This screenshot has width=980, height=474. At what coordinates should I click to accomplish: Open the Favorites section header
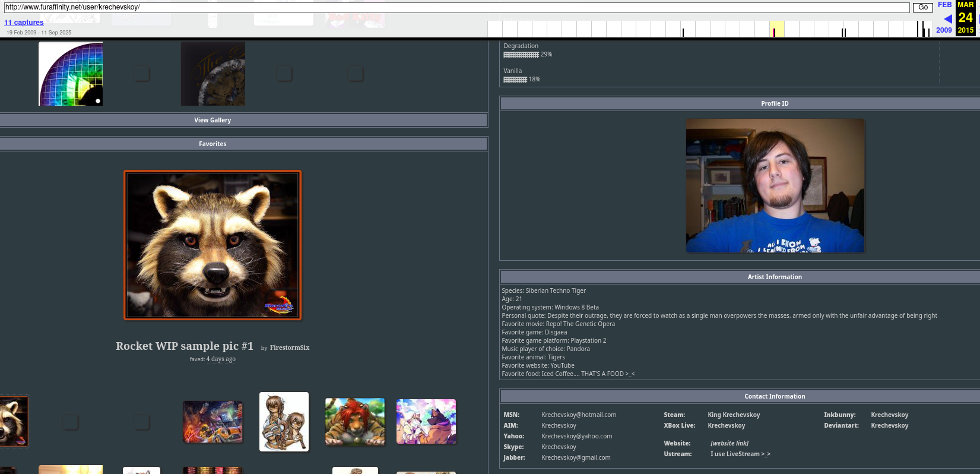[x=213, y=144]
